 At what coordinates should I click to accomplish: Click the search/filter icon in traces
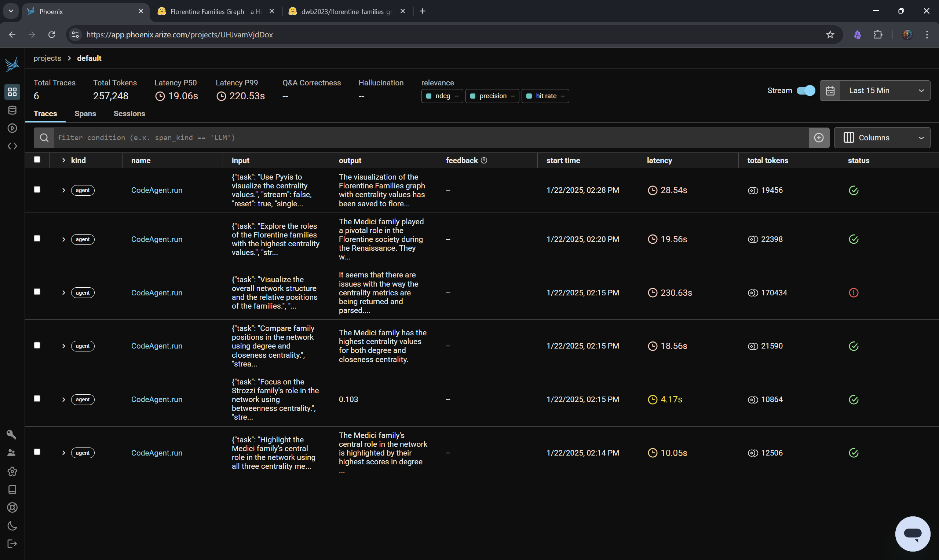[43, 138]
